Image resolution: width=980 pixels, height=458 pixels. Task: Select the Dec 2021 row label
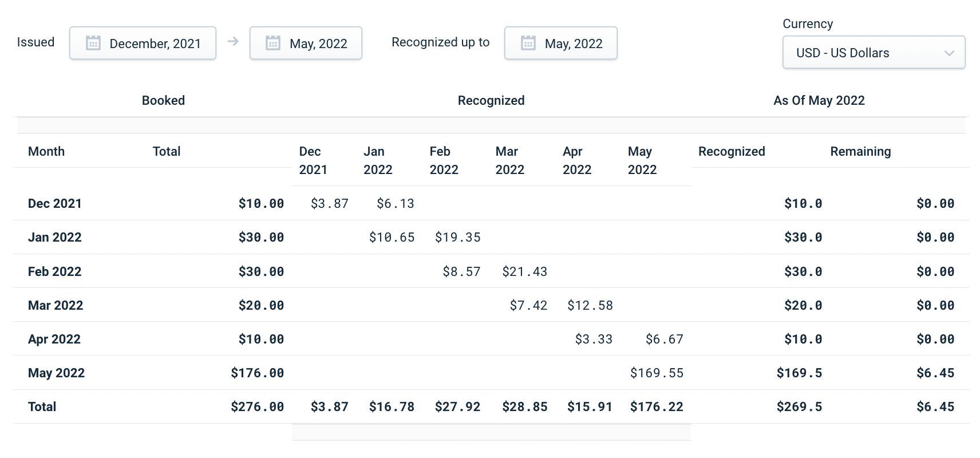54,203
